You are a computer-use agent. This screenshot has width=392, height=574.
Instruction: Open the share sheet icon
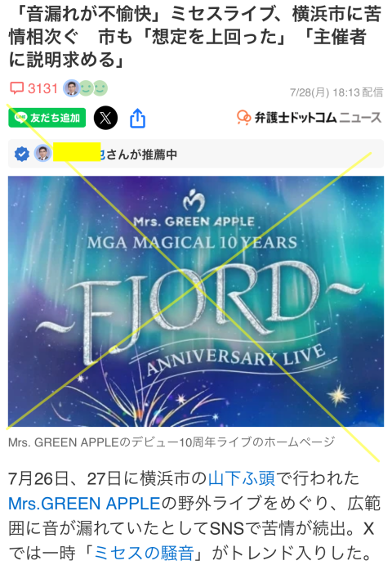pyautogui.click(x=138, y=118)
